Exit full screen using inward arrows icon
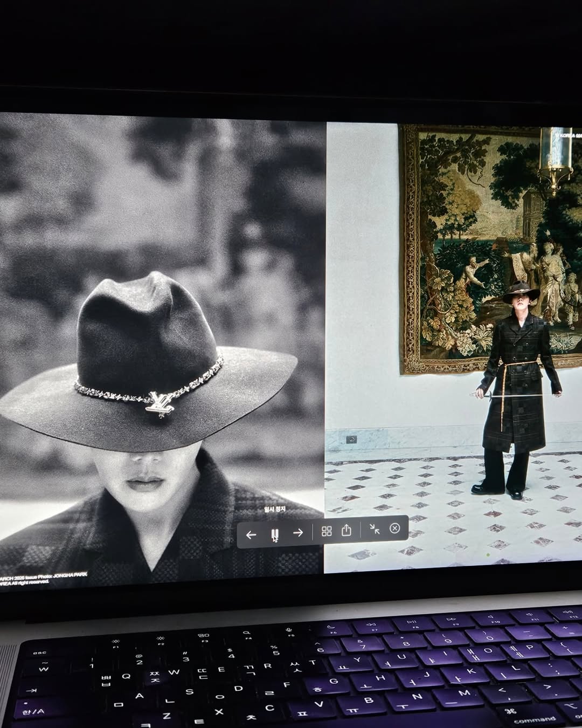This screenshot has height=728, width=582. (x=375, y=529)
